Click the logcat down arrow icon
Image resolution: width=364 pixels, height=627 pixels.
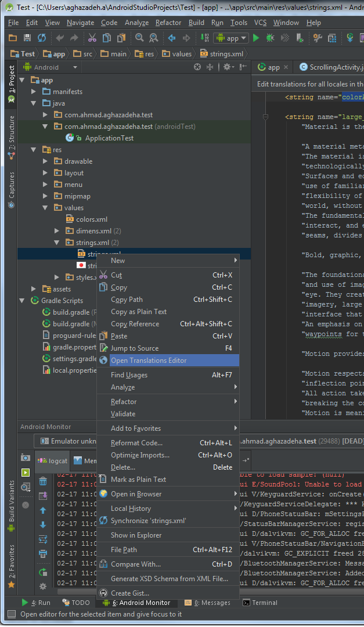tap(43, 525)
